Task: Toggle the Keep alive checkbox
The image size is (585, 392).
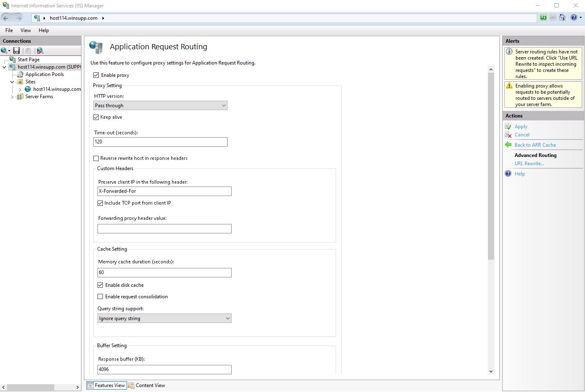Action: [96, 117]
